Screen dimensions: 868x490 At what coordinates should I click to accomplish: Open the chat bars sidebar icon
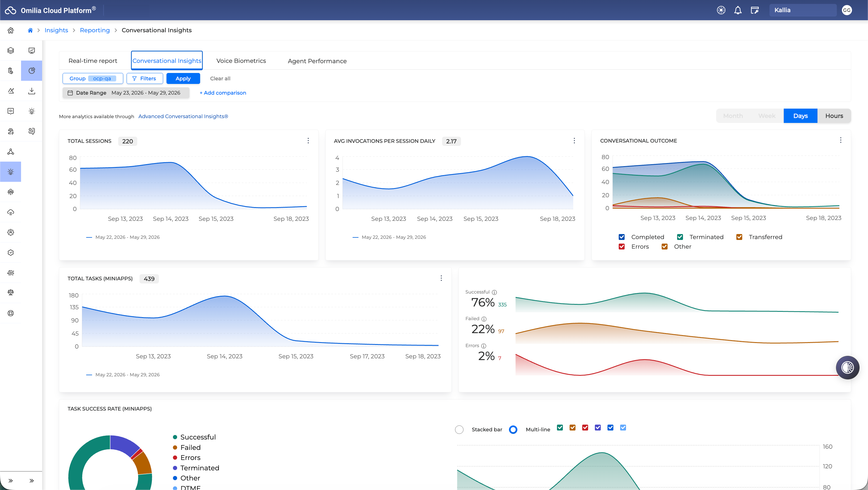pyautogui.click(x=11, y=111)
